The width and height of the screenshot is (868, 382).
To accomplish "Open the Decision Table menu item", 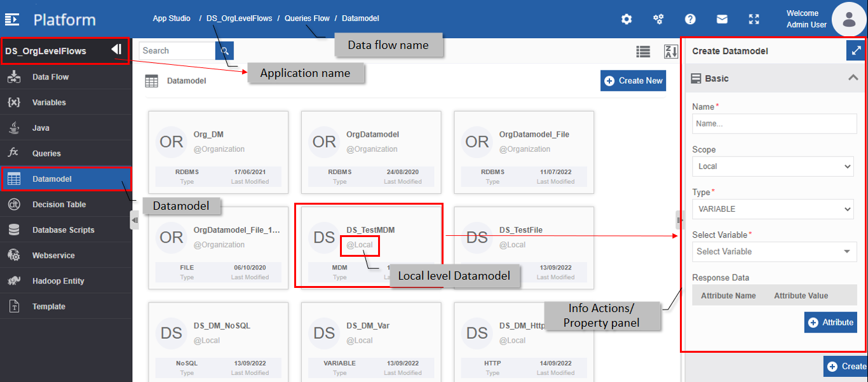I will pyautogui.click(x=66, y=204).
